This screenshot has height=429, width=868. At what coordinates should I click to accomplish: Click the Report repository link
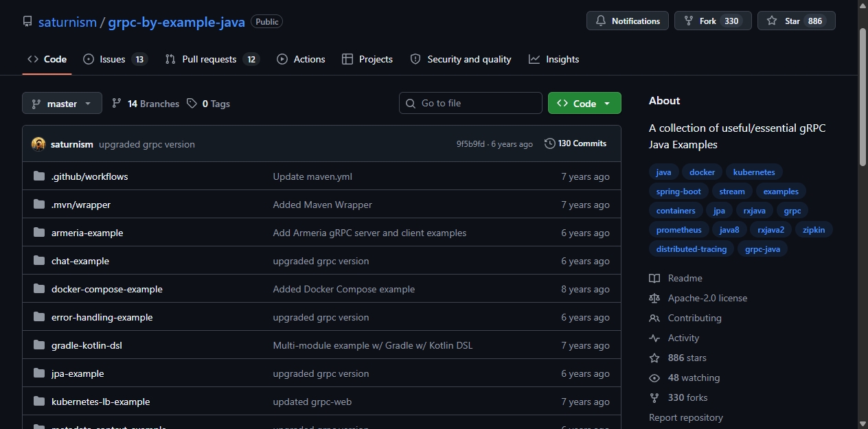point(686,417)
